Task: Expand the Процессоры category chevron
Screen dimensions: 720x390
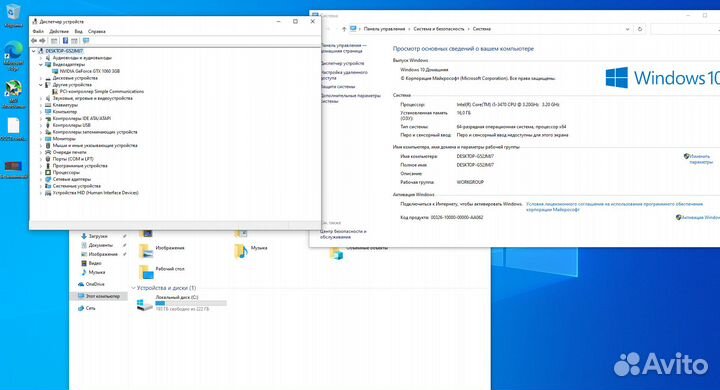Action: pyautogui.click(x=41, y=172)
